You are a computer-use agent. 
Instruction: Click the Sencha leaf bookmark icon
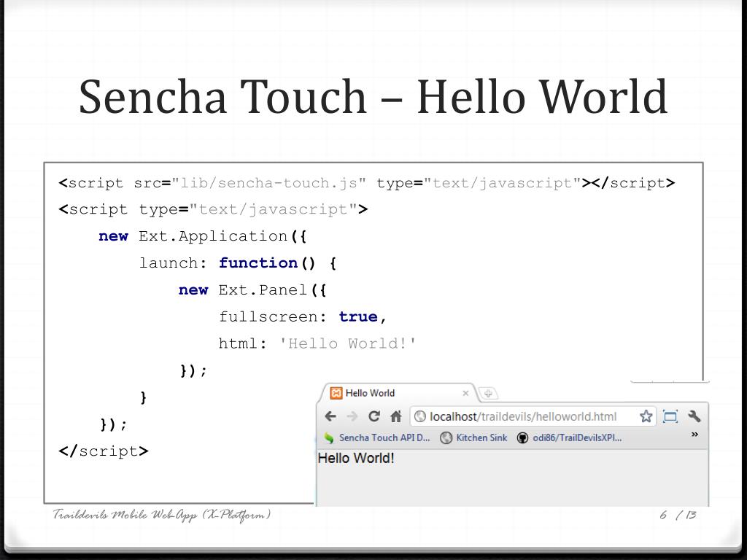[x=328, y=437]
